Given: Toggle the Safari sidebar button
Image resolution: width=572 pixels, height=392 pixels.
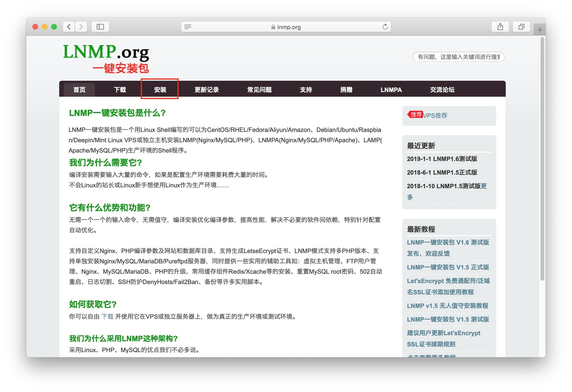Looking at the screenshot, I should (100, 27).
